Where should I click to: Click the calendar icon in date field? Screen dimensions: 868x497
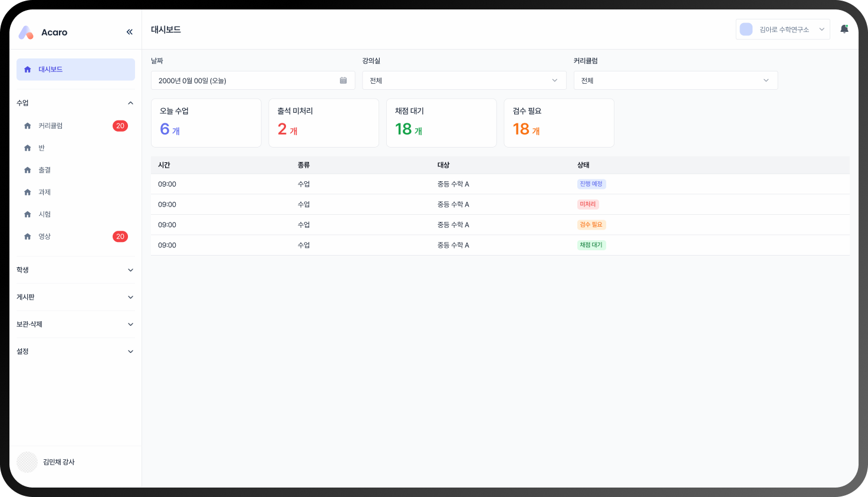point(343,80)
